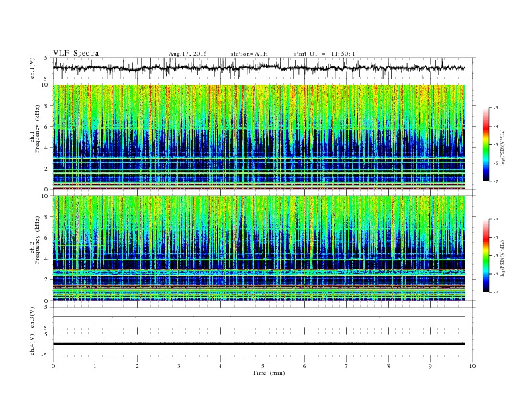Image resolution: width=532 pixels, height=411 pixels.
Task: Click the lower color scale bar for ch.2
Action: (x=486, y=255)
